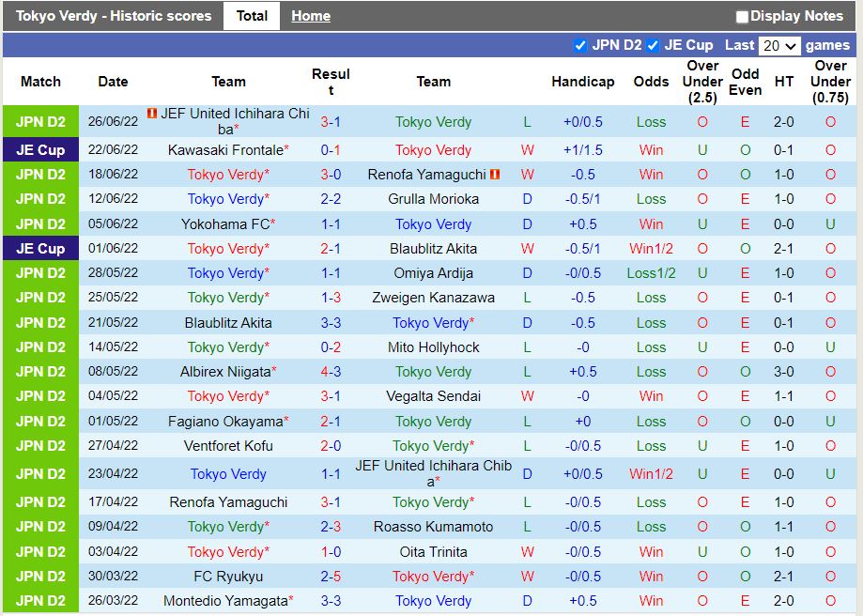Click the JE Cup badge on the Blaublitz Akita row
Viewport: 863px width, 616px height.
coord(40,249)
